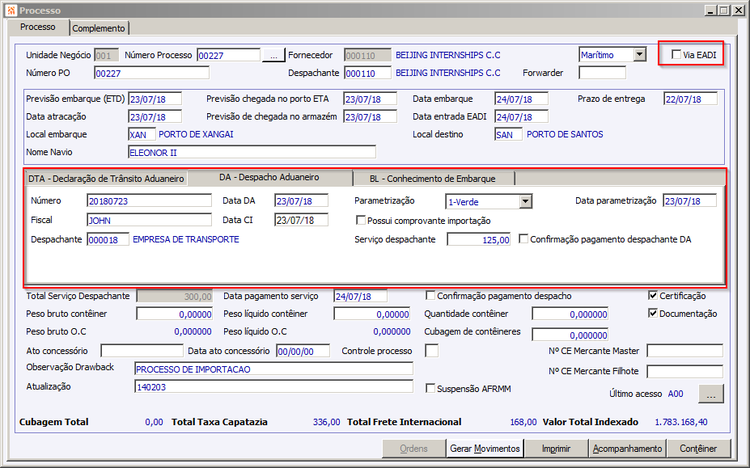This screenshot has height=468, width=750.
Task: Click Quantidade contêiner field
Action: coord(570,314)
